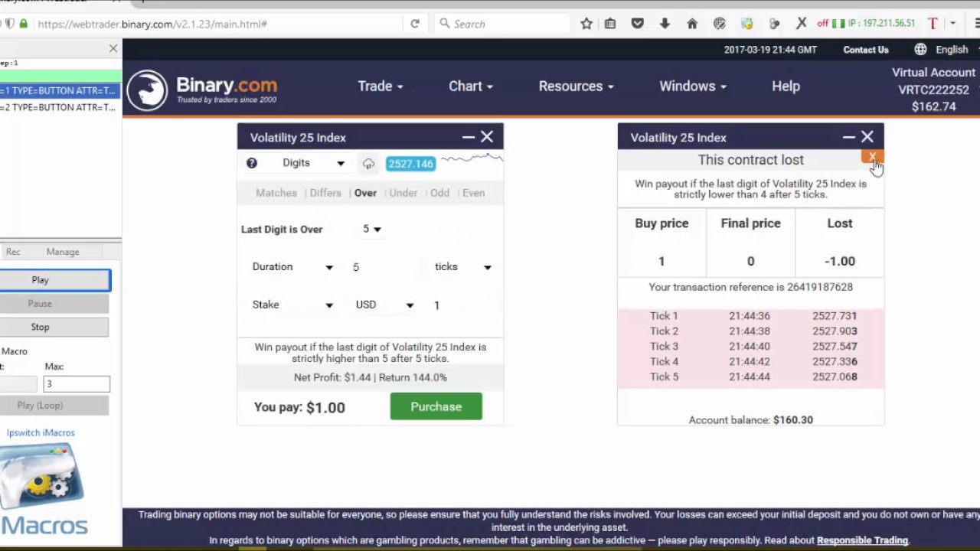Switch to the Manage tab in iMacros

63,252
